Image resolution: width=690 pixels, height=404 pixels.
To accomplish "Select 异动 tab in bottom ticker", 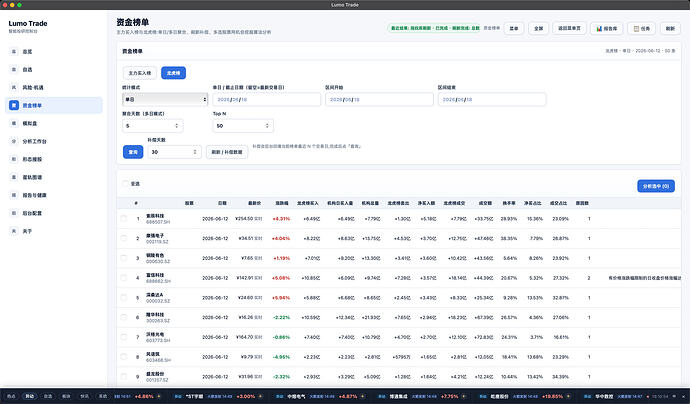I will click(x=29, y=397).
